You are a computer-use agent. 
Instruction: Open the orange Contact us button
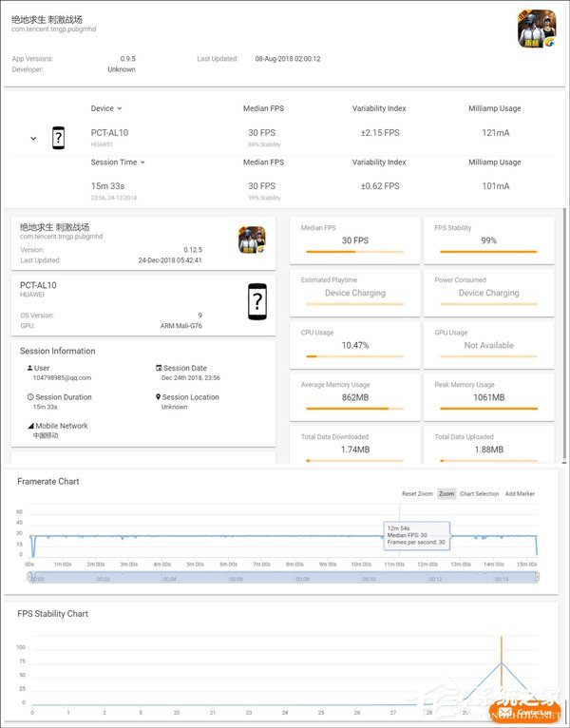(x=525, y=711)
